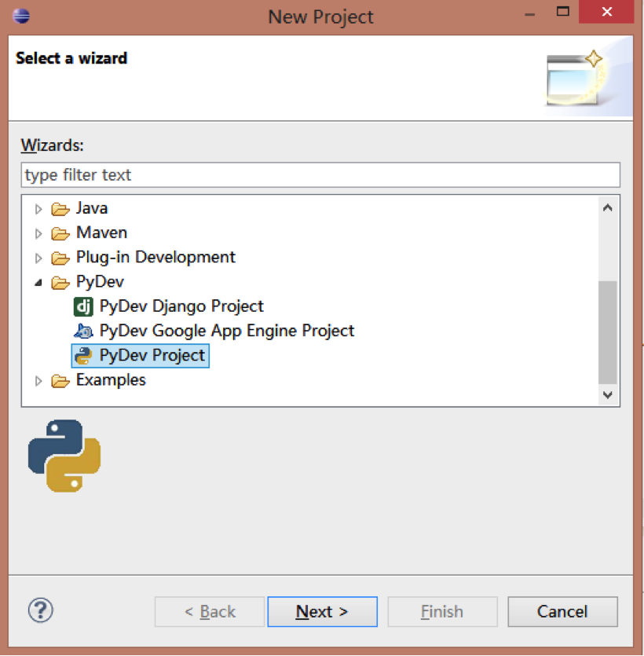Screen dimensions: 644x656
Task: Click the wizard list scroll up arrow
Action: [608, 208]
